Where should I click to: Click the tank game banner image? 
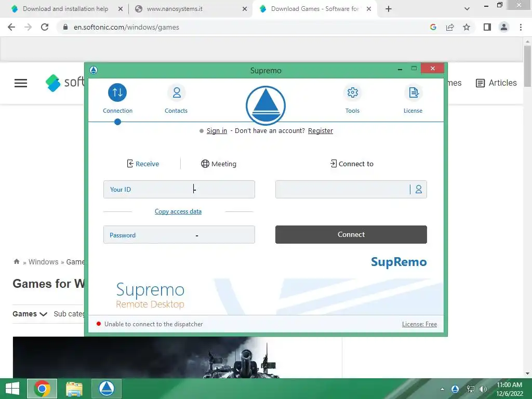pyautogui.click(x=177, y=357)
